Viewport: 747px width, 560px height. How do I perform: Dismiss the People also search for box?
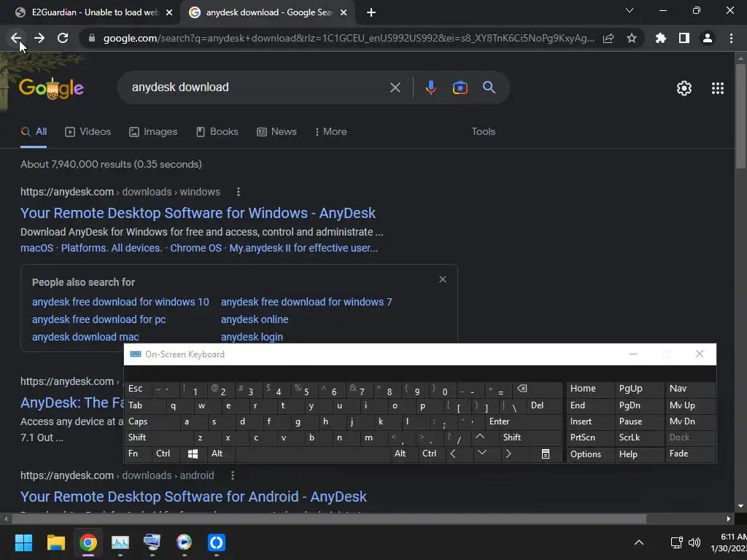443,279
